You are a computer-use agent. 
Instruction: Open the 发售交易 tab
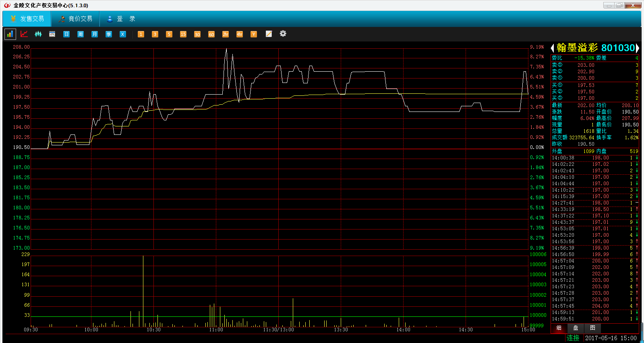tap(27, 19)
